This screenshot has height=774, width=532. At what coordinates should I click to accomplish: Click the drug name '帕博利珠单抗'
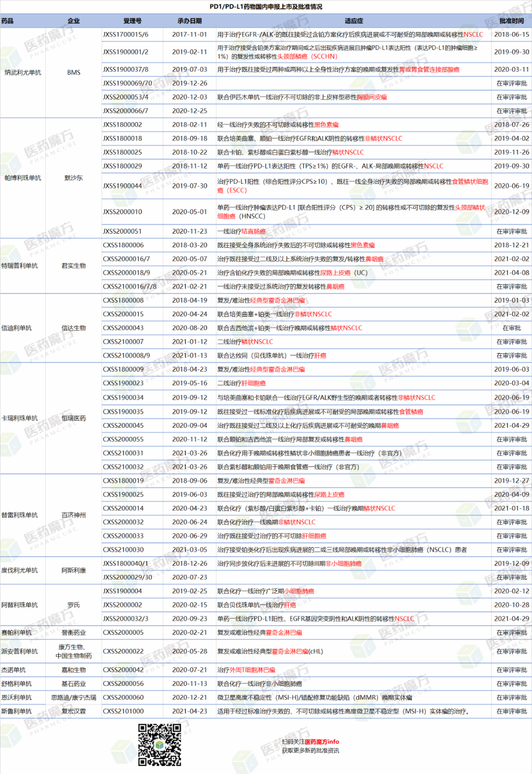tap(23, 178)
